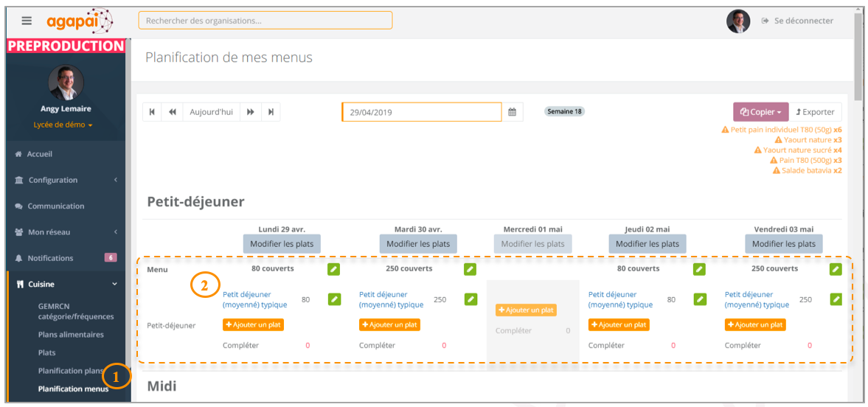Click the agapai logo
The image size is (868, 407).
click(80, 21)
